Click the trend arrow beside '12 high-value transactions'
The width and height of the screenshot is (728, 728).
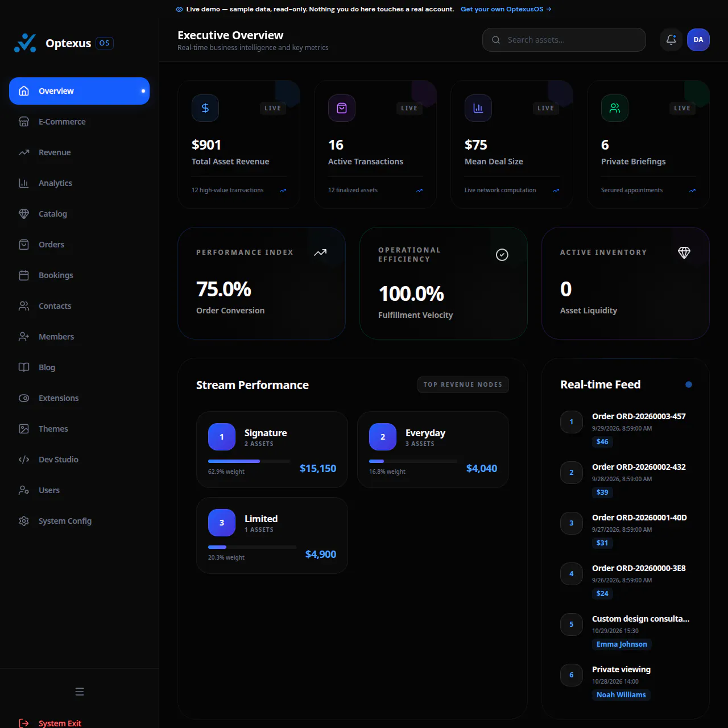pos(283,191)
